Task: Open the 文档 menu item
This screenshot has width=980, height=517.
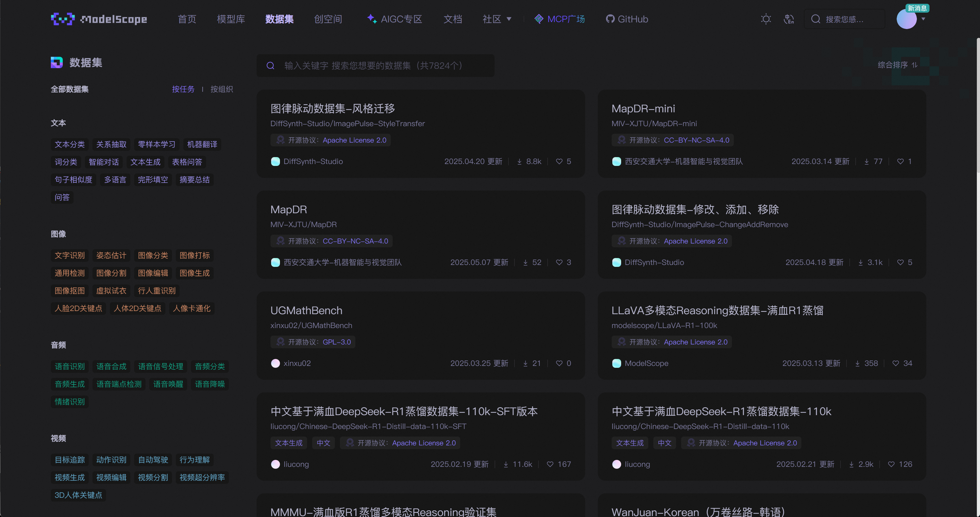Action: (453, 19)
